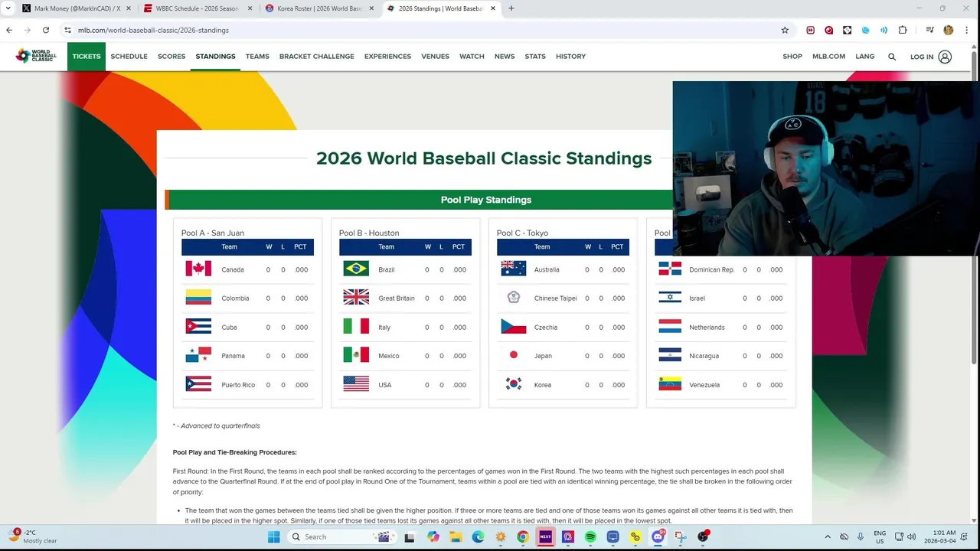Open Spotify from the taskbar
The height and width of the screenshot is (551, 980).
(x=590, y=536)
